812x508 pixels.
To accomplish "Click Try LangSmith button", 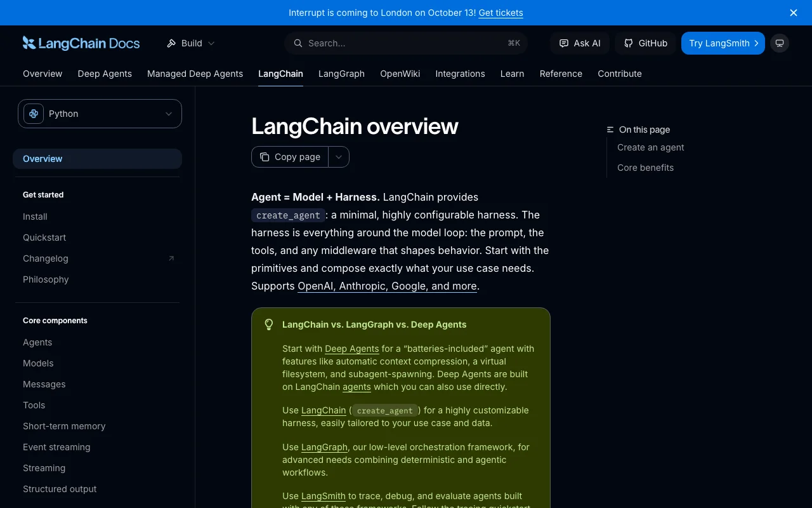I will click(x=723, y=43).
